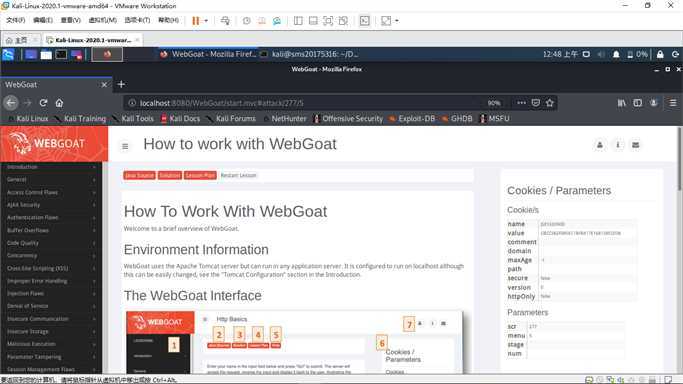Open the stretch guest display dropdown
Image resolution: width=683 pixels, height=384 pixels.
(x=397, y=20)
